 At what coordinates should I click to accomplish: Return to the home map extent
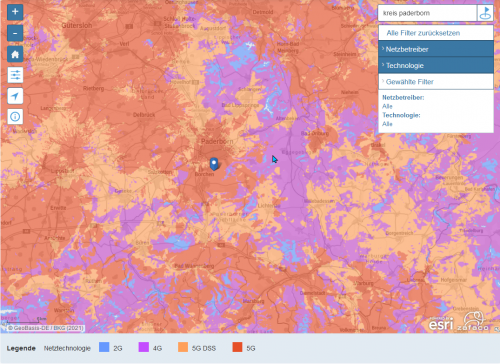(15, 54)
